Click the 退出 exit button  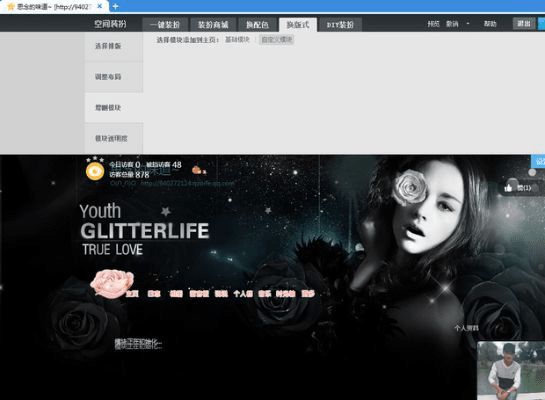524,23
